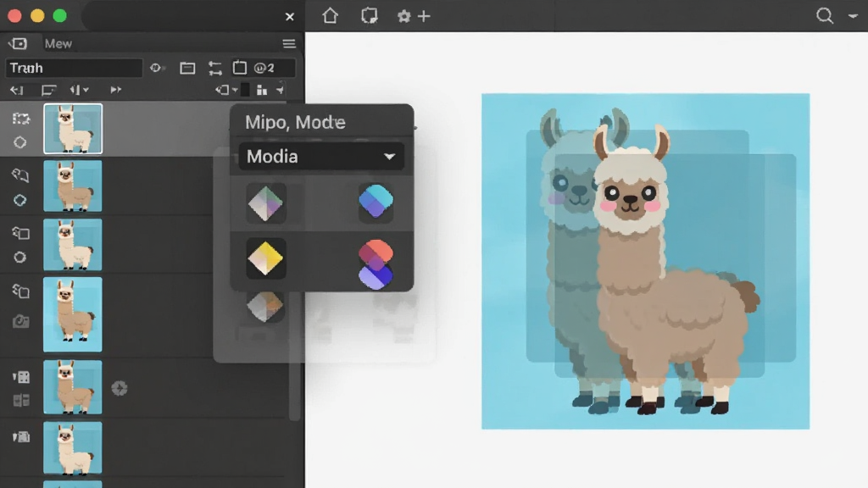This screenshot has width=868, height=488.
Task: Select the second llama layer thumbnail from top
Action: tap(73, 186)
